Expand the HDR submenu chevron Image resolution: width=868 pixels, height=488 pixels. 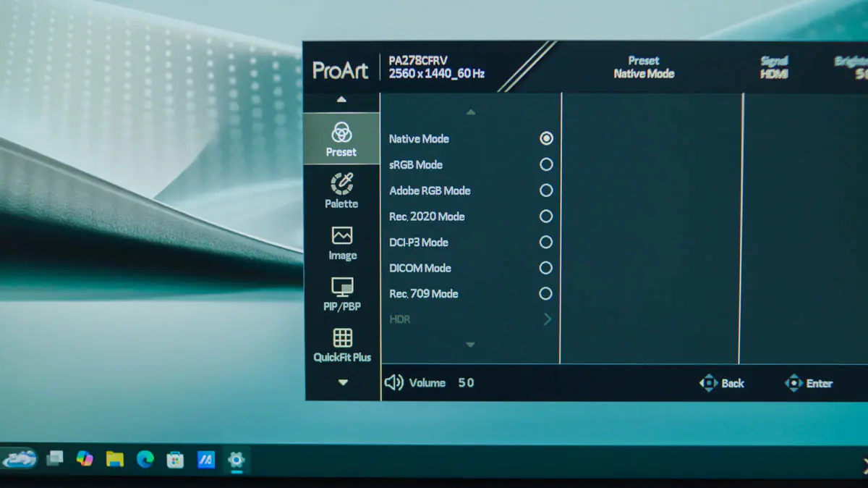(x=546, y=319)
